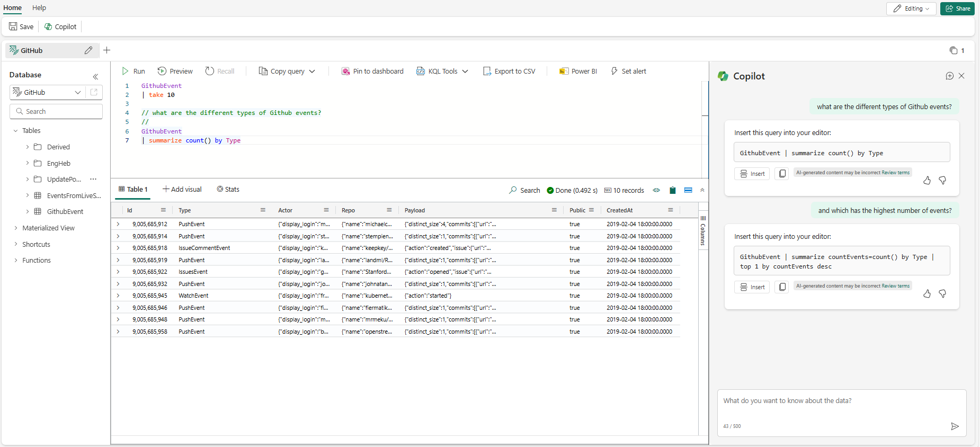Close the Copilot pane
Screen dimensions: 980x447
tap(961, 76)
